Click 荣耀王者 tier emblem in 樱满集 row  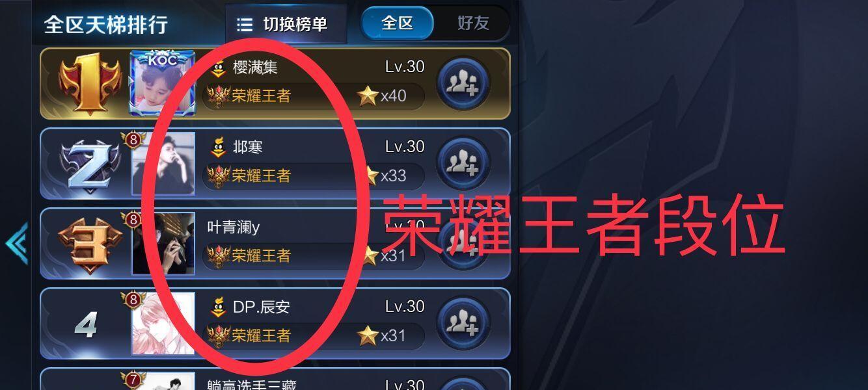[x=219, y=96]
